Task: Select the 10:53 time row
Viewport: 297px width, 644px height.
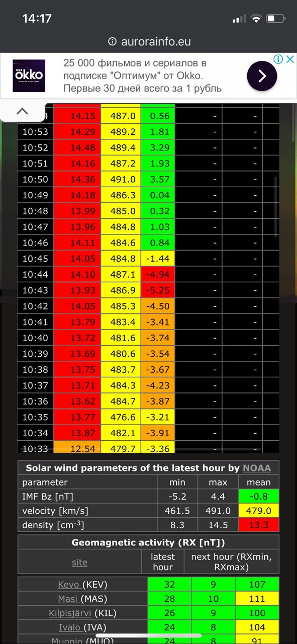Action: pos(149,132)
